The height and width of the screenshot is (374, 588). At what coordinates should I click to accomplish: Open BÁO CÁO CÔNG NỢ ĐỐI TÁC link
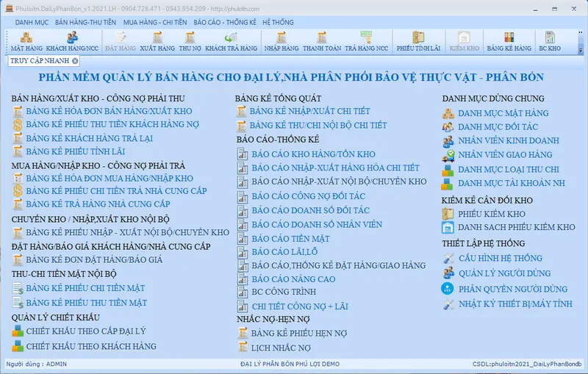(308, 196)
